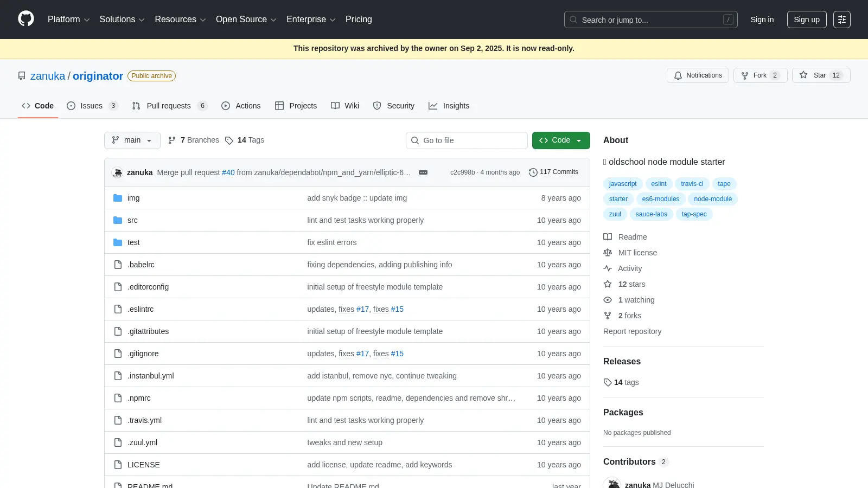Open the img folder

(133, 198)
